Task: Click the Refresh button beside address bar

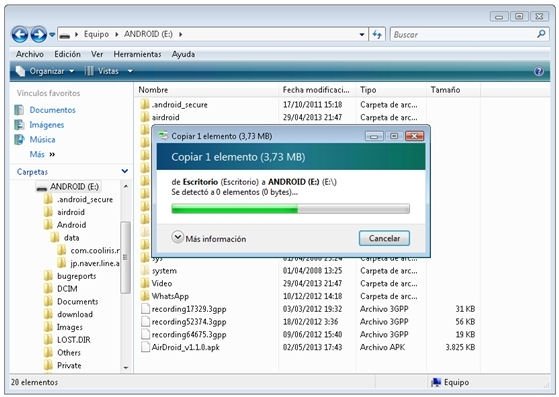Action: (377, 35)
